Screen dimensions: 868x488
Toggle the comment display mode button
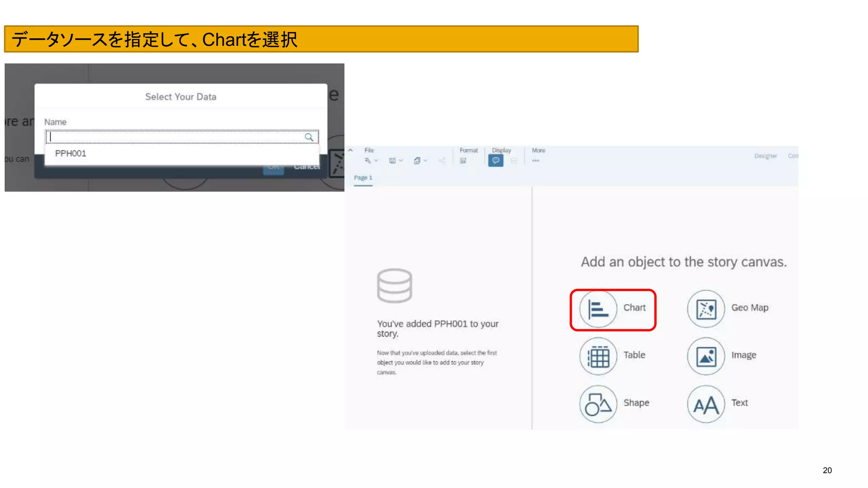(x=495, y=161)
